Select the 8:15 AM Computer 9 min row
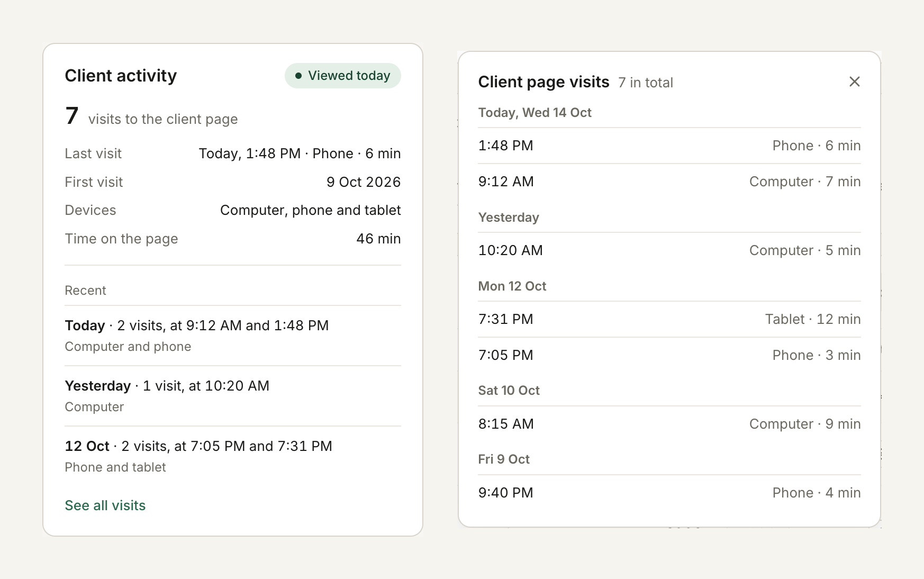The height and width of the screenshot is (579, 924). tap(669, 424)
